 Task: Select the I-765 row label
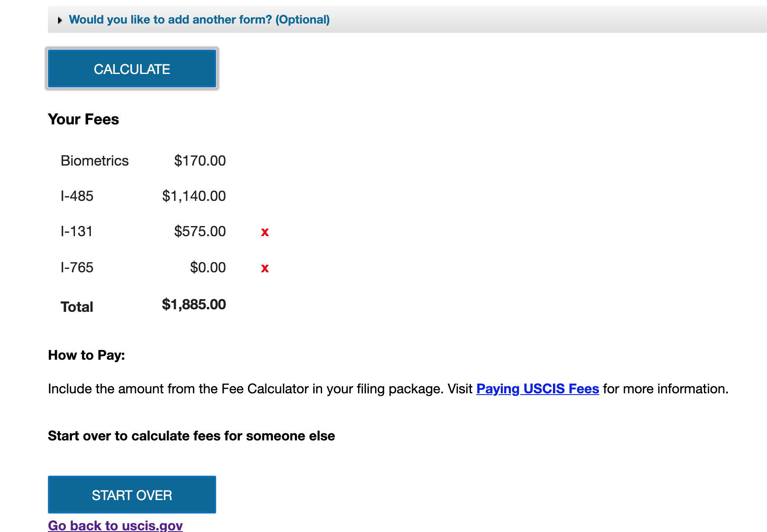click(77, 267)
